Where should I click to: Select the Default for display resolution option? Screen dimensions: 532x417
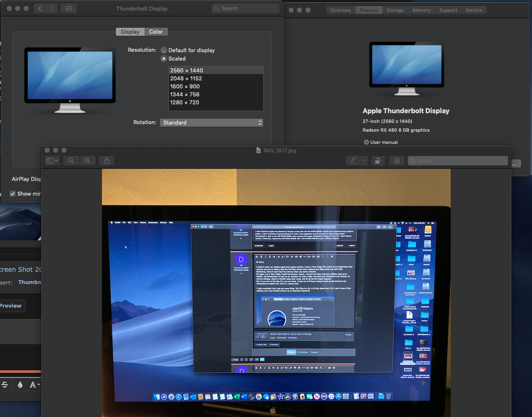(x=164, y=50)
